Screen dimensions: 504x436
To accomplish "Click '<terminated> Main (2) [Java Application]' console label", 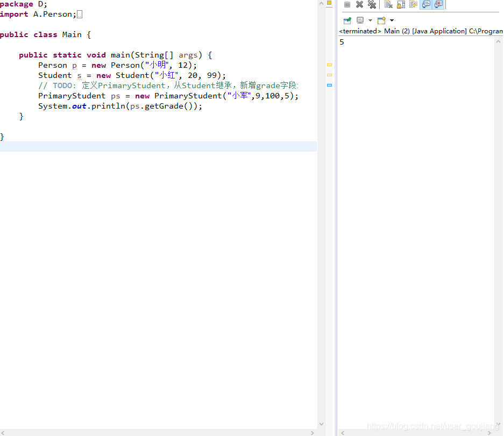I will pos(403,31).
